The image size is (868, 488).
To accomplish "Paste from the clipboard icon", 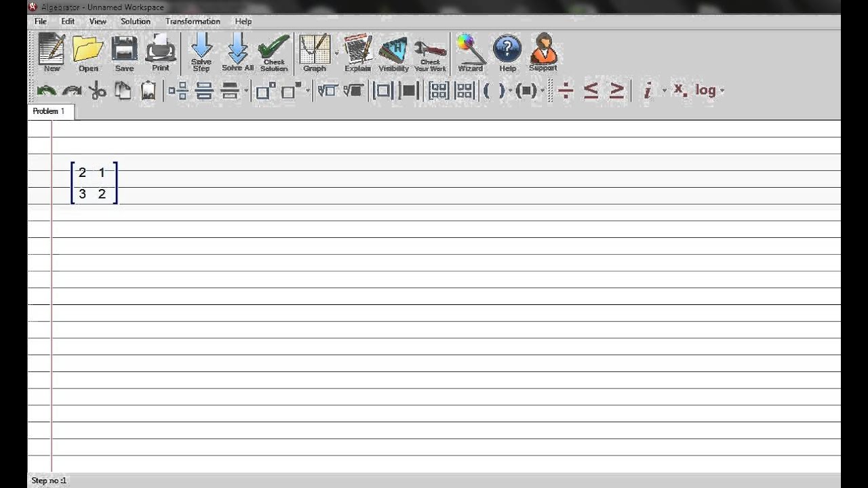I will (x=149, y=90).
